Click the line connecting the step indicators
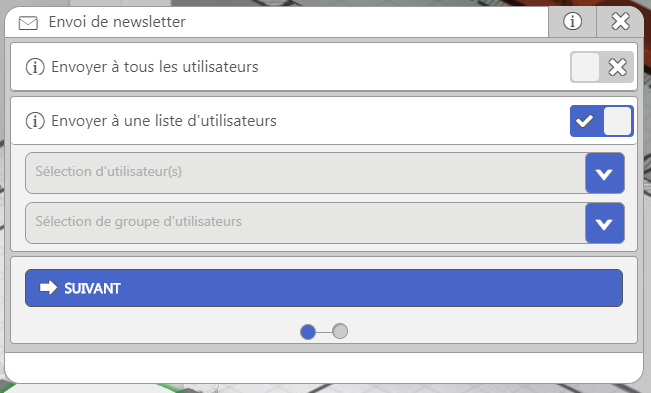The width and height of the screenshot is (651, 393). tap(324, 332)
